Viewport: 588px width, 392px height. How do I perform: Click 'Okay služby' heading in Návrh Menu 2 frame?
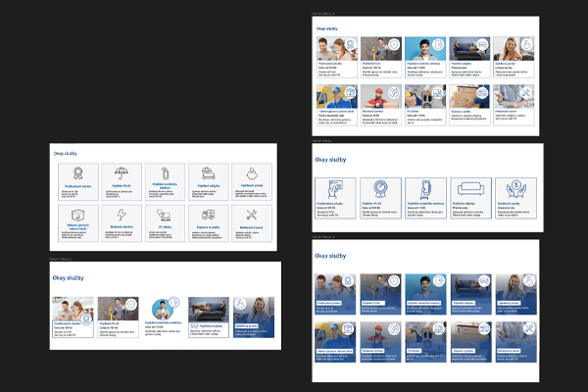(68, 278)
